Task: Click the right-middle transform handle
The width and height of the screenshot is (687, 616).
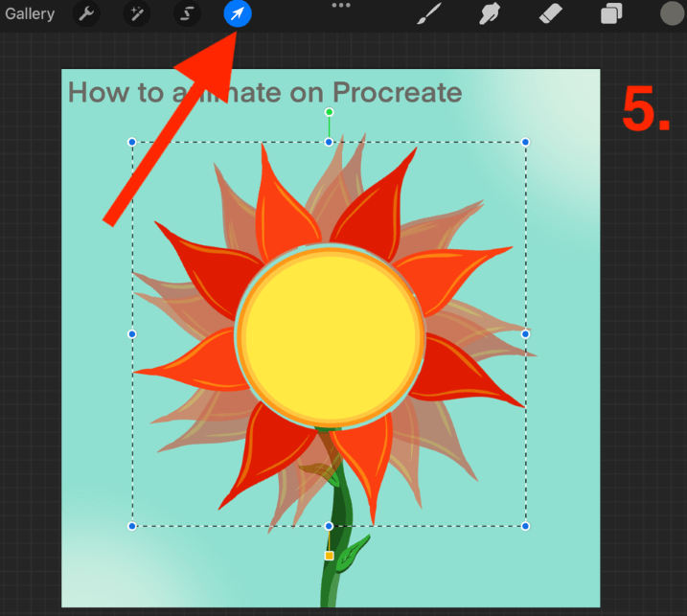Action: click(x=525, y=334)
